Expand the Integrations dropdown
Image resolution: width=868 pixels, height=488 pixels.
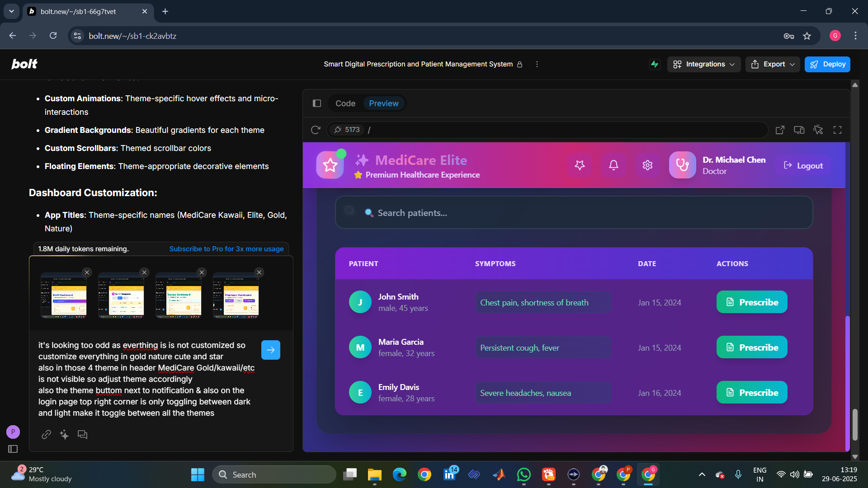pos(703,64)
